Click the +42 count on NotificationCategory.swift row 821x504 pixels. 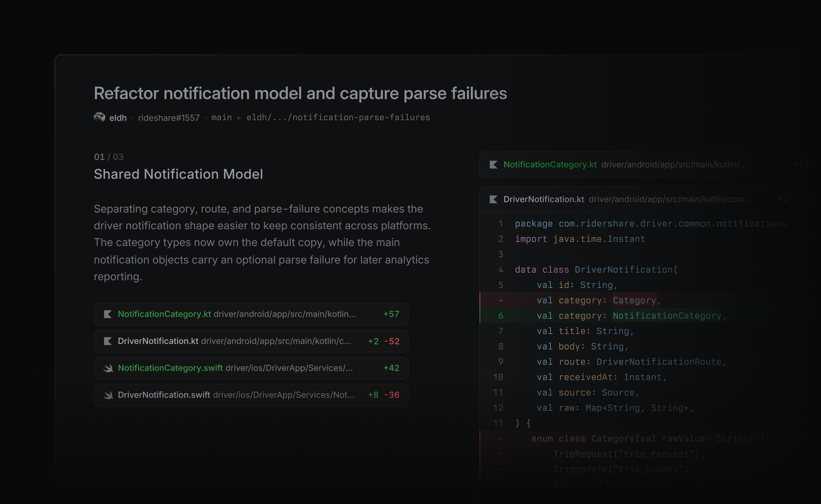tap(391, 368)
